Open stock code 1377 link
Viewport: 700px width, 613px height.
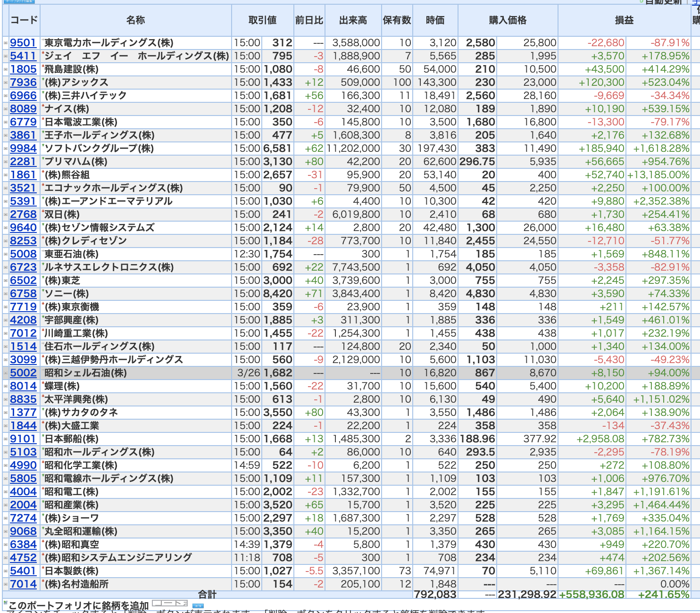(23, 413)
